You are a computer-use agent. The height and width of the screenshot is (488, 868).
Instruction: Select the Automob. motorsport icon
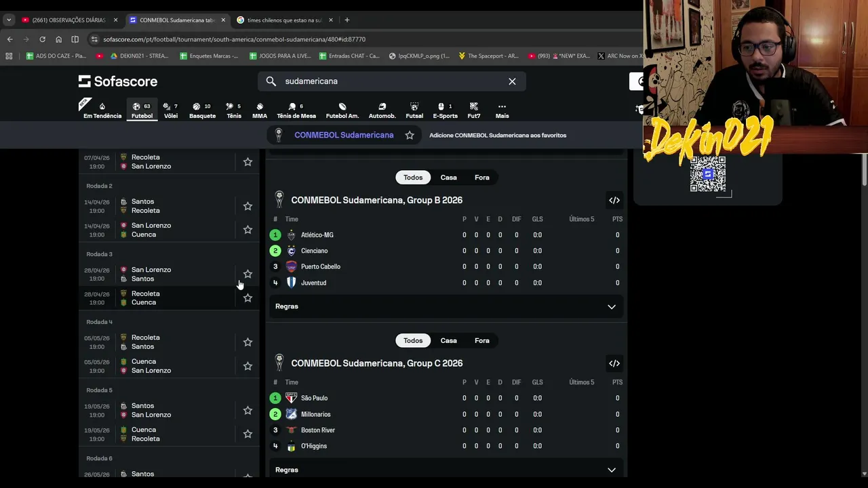pyautogui.click(x=382, y=110)
